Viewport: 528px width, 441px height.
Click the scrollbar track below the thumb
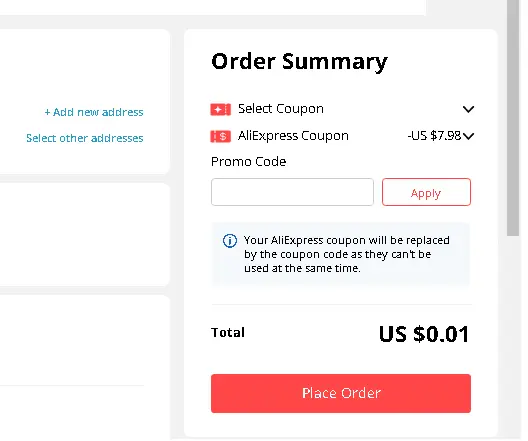pos(513,337)
